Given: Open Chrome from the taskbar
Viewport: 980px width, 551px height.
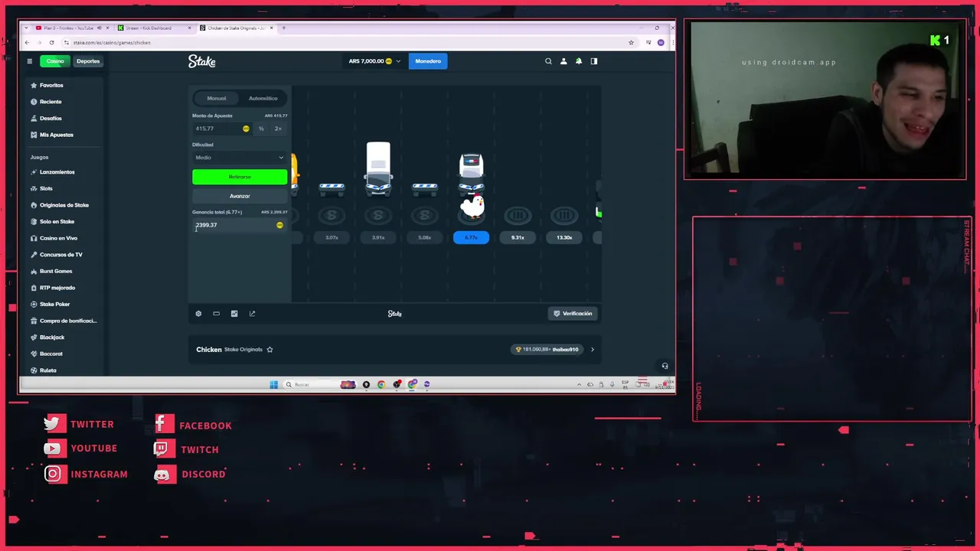Looking at the screenshot, I should pos(381,384).
